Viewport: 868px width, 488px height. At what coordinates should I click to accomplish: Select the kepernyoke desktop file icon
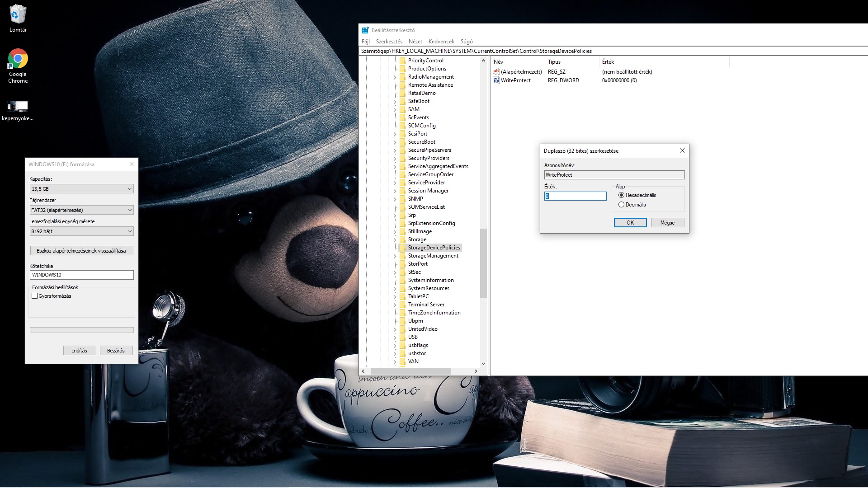18,106
